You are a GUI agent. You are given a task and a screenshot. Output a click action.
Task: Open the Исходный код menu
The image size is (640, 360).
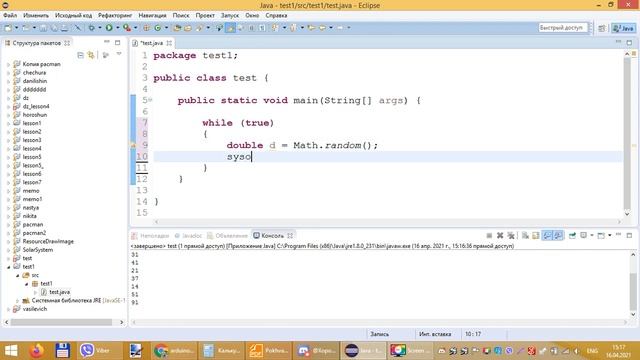[73, 16]
